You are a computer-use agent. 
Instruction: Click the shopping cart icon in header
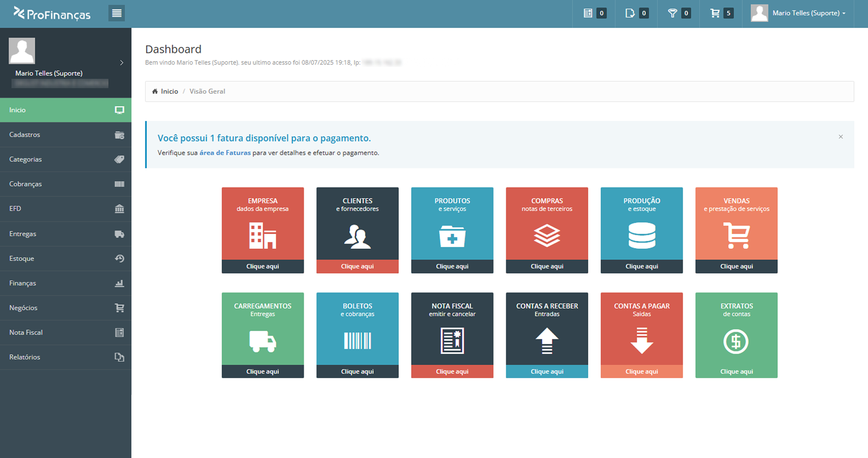coord(715,13)
